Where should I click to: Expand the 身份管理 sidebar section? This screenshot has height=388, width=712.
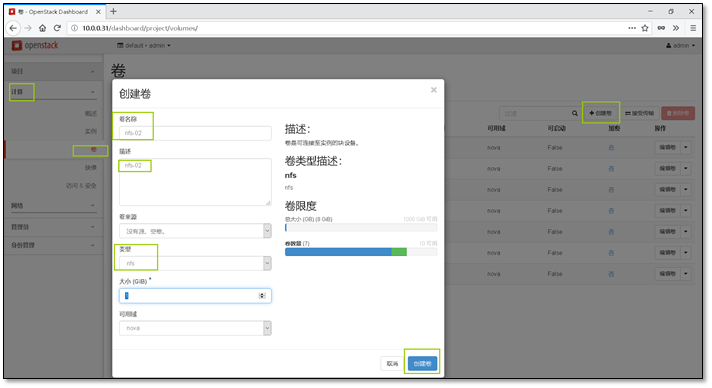54,245
